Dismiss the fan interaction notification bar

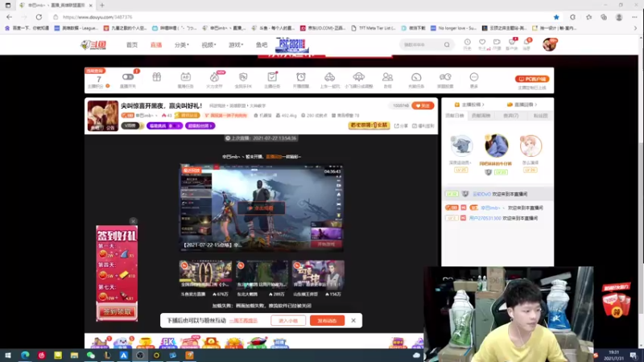click(353, 320)
